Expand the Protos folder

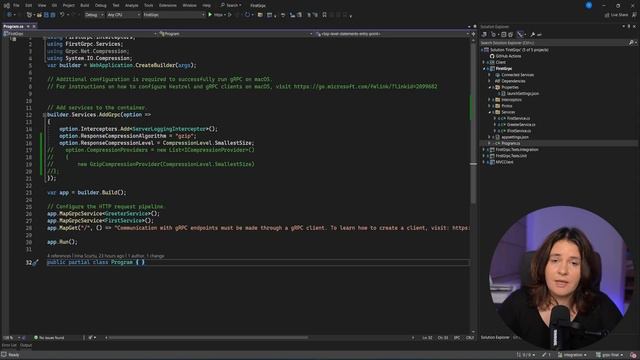pos(489,106)
